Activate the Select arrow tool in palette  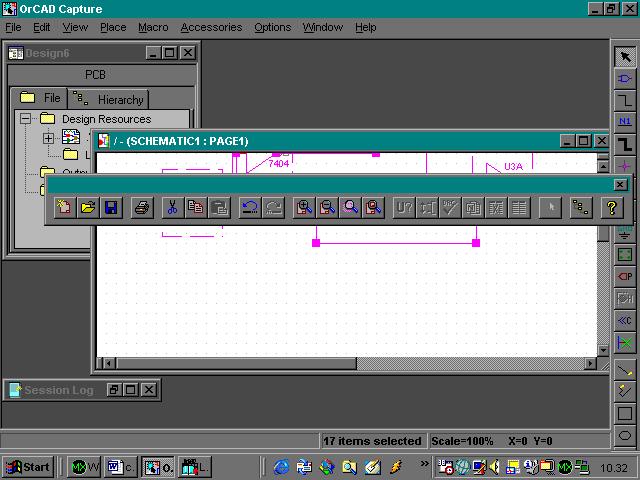pyautogui.click(x=625, y=56)
